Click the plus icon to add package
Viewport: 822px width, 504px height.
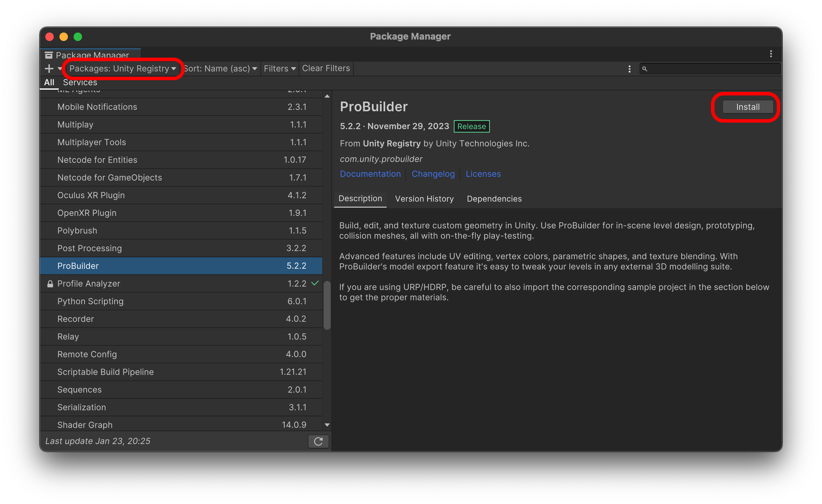coord(49,69)
